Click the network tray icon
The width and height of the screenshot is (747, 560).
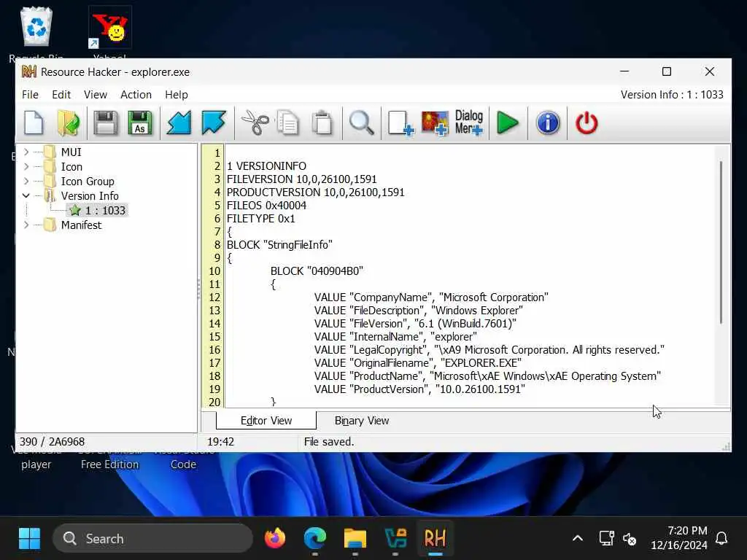[x=606, y=539]
